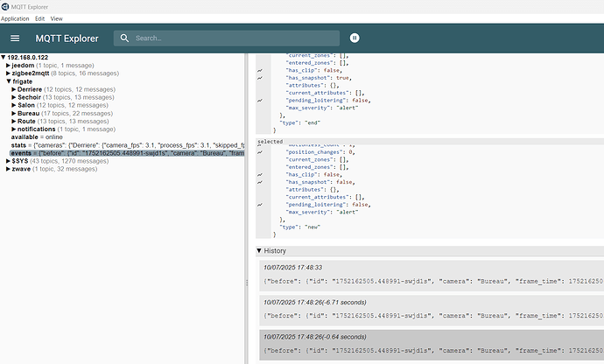Expand the Bureau topic
The height and width of the screenshot is (364, 604).
(14, 113)
